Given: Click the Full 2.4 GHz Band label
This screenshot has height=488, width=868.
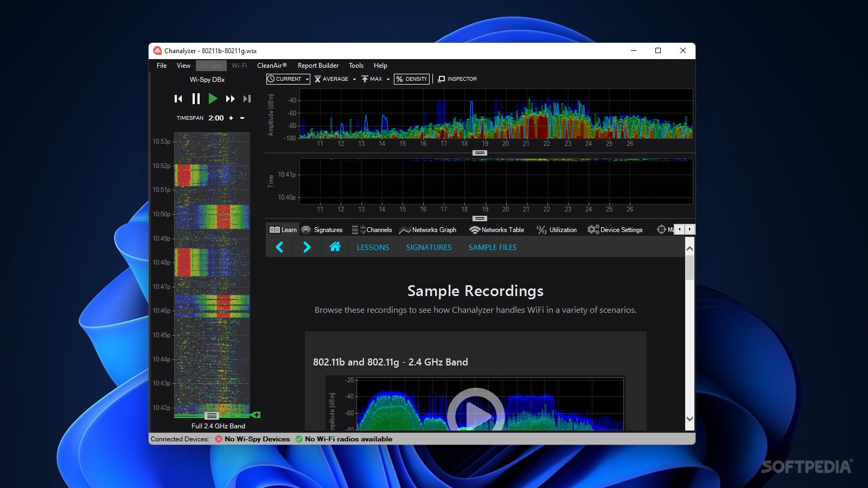Looking at the screenshot, I should click(x=218, y=426).
